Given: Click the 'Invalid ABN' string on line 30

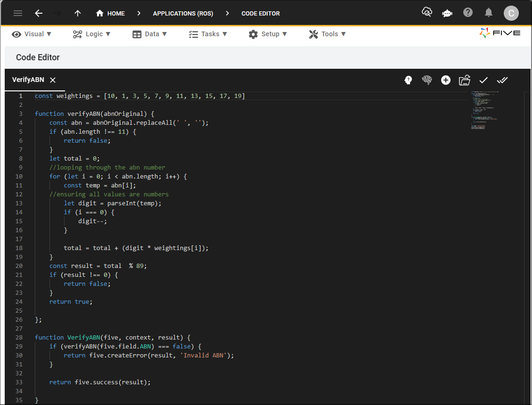Looking at the screenshot, I should [203, 356].
